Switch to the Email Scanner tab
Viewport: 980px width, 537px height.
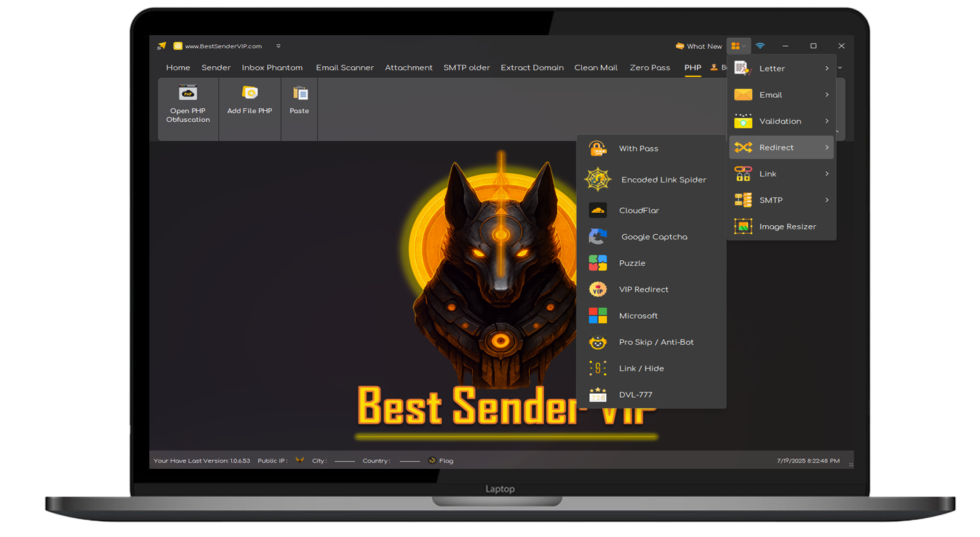point(345,67)
